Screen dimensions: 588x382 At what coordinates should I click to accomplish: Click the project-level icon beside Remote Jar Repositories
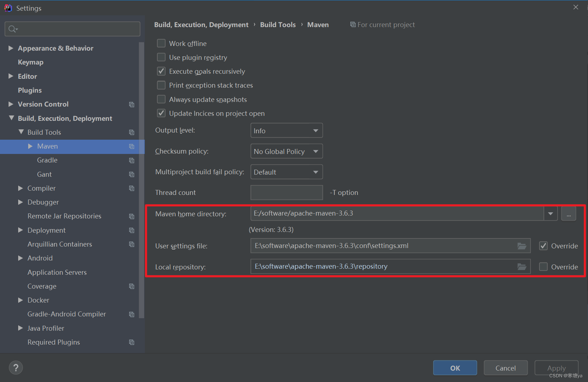coord(132,216)
